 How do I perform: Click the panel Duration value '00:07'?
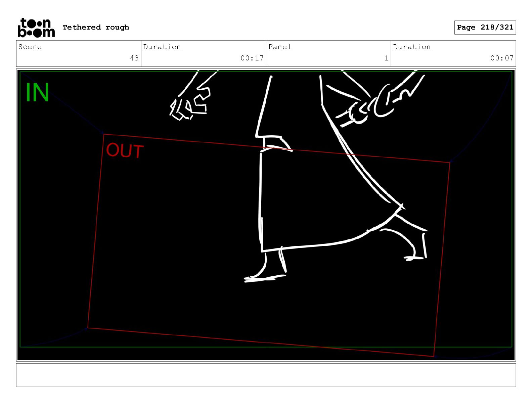502,58
